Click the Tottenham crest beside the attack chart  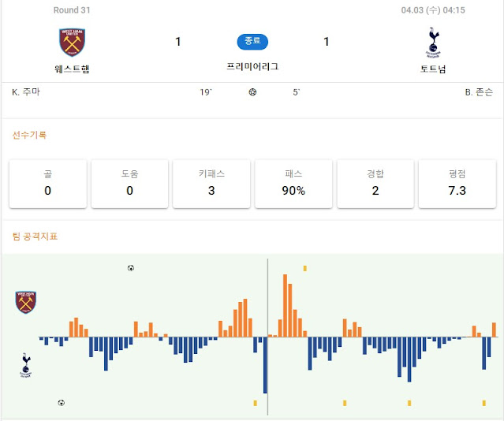click(26, 365)
